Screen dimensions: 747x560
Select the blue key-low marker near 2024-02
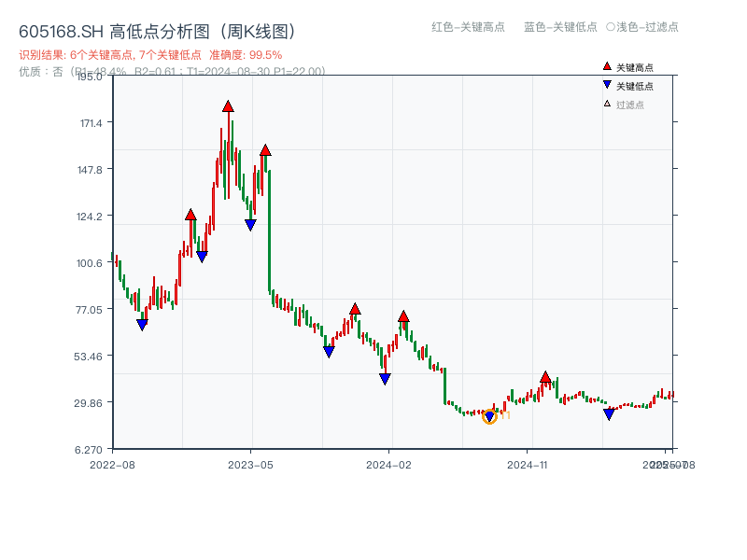[x=385, y=377]
